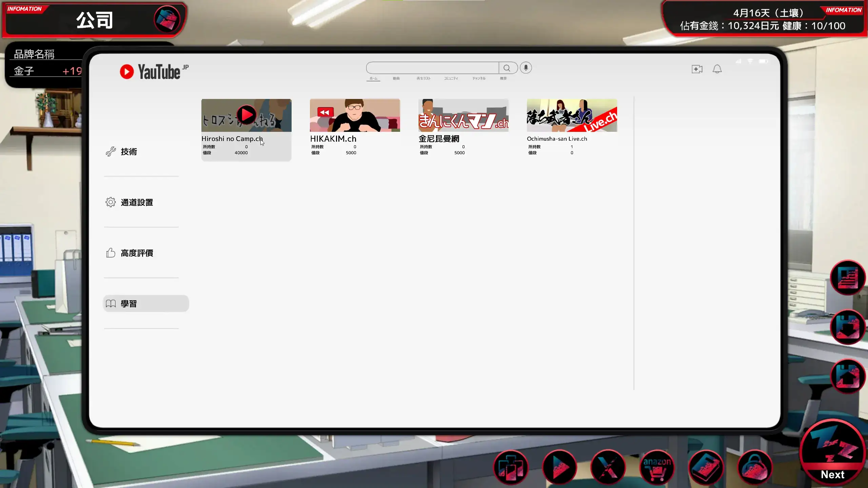Select the 動画 tab

point(396,78)
